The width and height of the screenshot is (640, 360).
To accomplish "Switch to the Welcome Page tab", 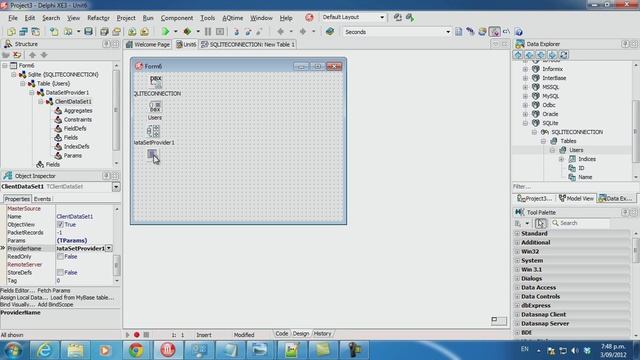I will [148, 44].
